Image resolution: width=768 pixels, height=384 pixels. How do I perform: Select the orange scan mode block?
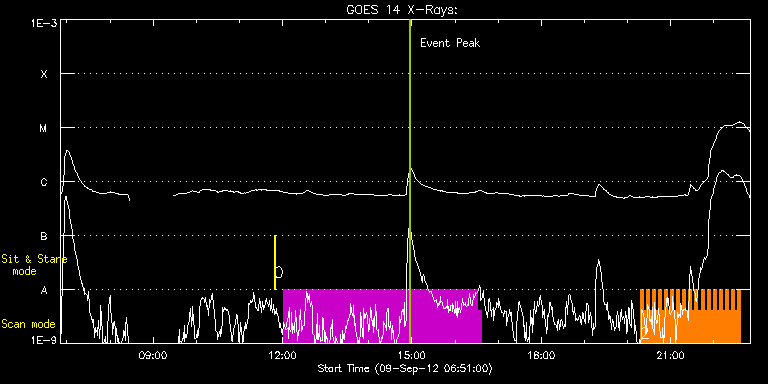[x=690, y=316]
